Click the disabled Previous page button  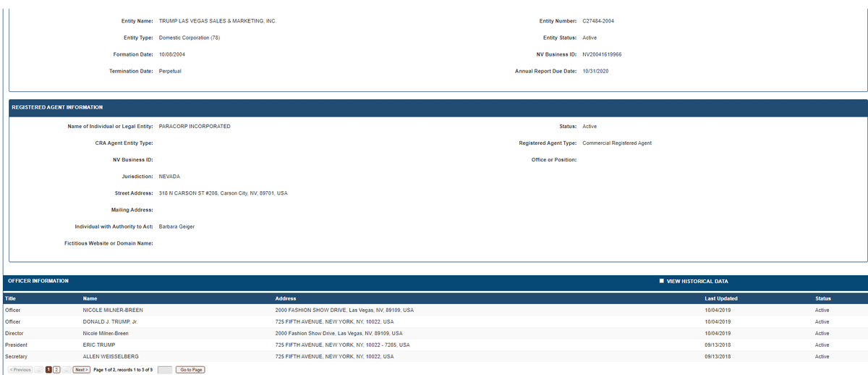click(20, 370)
